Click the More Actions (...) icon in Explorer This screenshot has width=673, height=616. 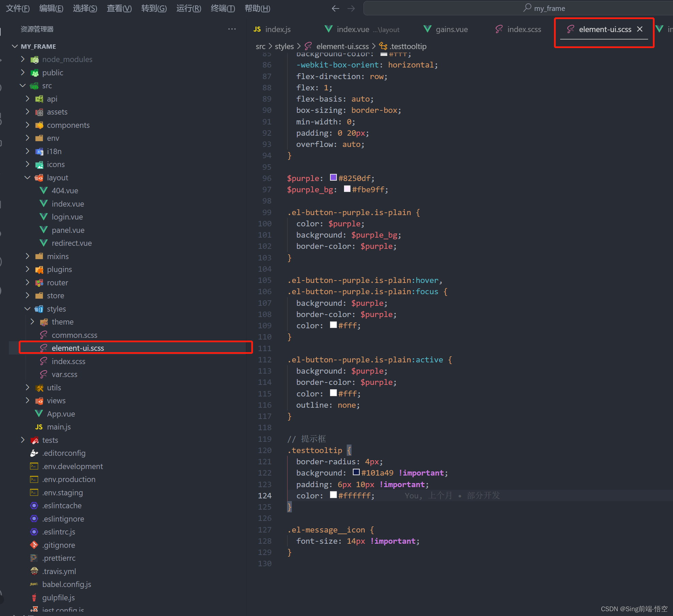[x=232, y=29]
